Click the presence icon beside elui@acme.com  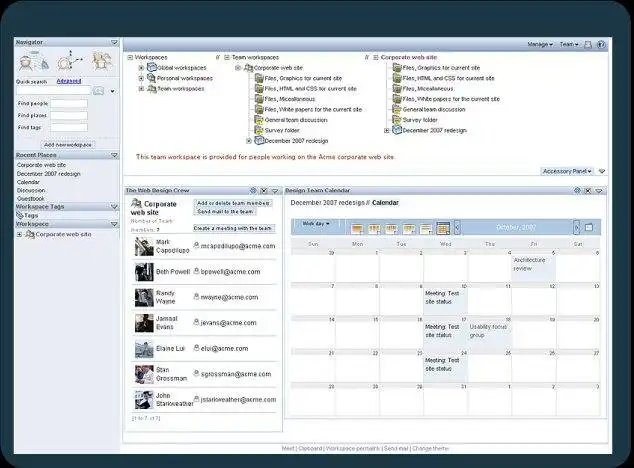click(197, 348)
